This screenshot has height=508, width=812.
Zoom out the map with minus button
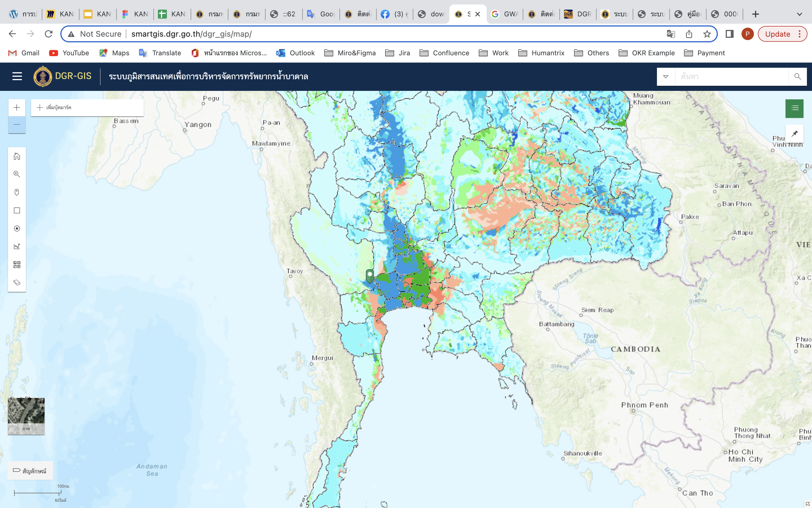[17, 125]
